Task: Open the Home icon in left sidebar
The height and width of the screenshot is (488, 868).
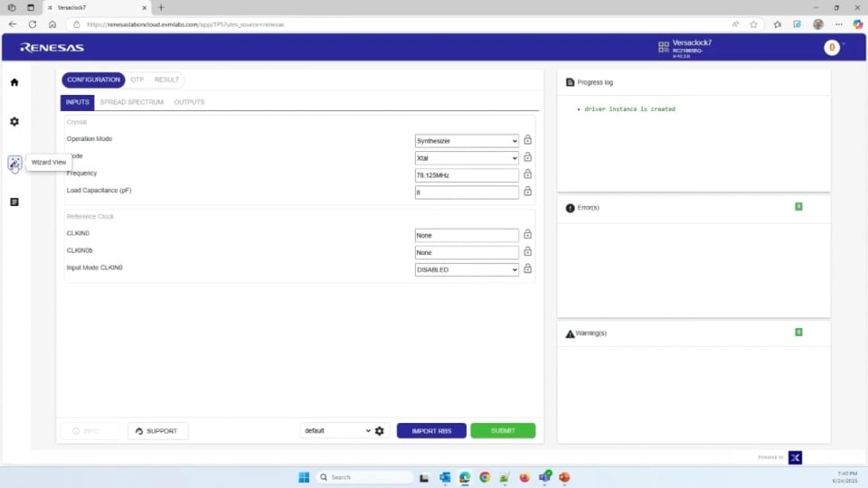Action: coord(14,82)
